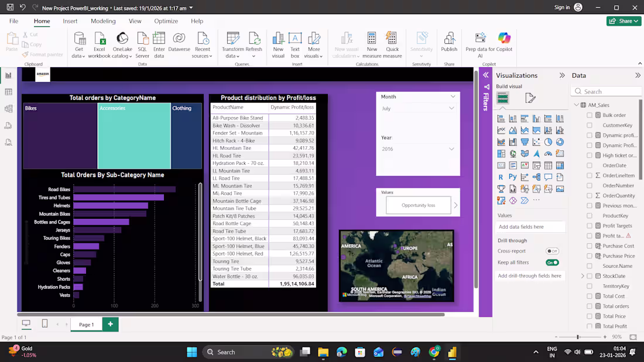Select the gauge visualization icon
Viewport: 644px width, 362px height.
[549, 153]
